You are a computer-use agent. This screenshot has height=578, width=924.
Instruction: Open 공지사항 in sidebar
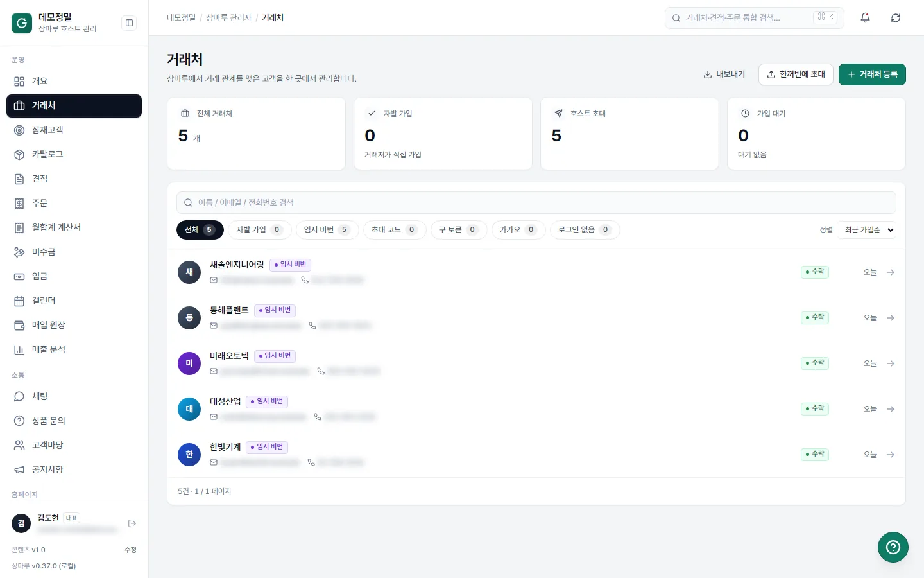pos(74,470)
